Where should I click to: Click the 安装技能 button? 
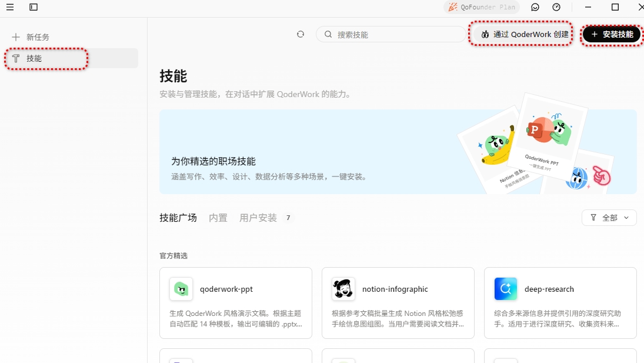tap(612, 35)
